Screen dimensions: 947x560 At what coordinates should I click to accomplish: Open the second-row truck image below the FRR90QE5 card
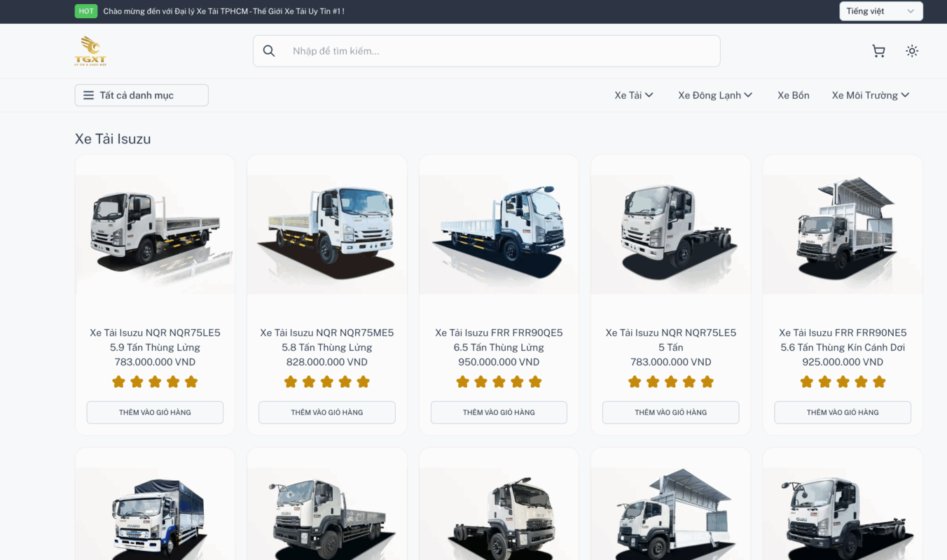499,514
